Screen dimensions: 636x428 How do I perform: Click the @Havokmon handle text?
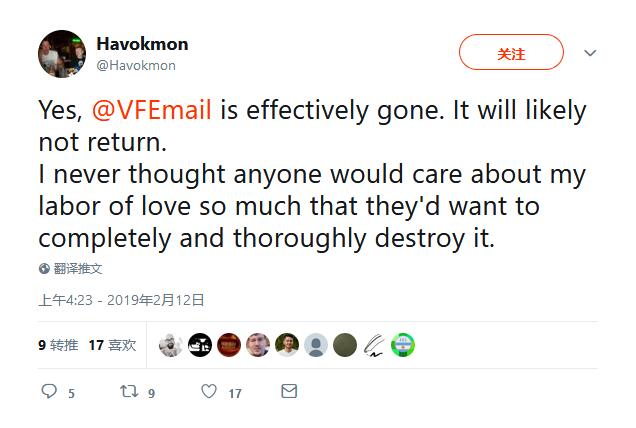pos(136,65)
